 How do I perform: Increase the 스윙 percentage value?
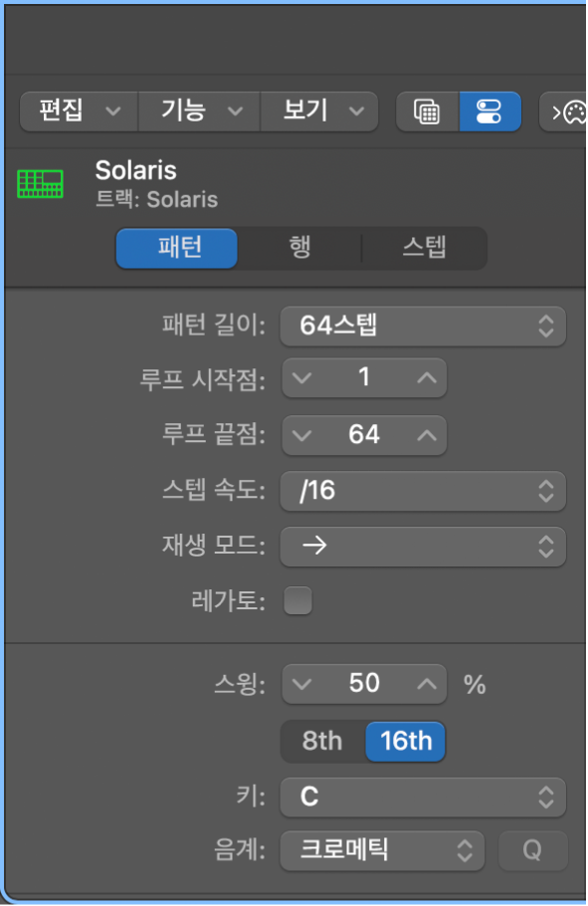[426, 683]
